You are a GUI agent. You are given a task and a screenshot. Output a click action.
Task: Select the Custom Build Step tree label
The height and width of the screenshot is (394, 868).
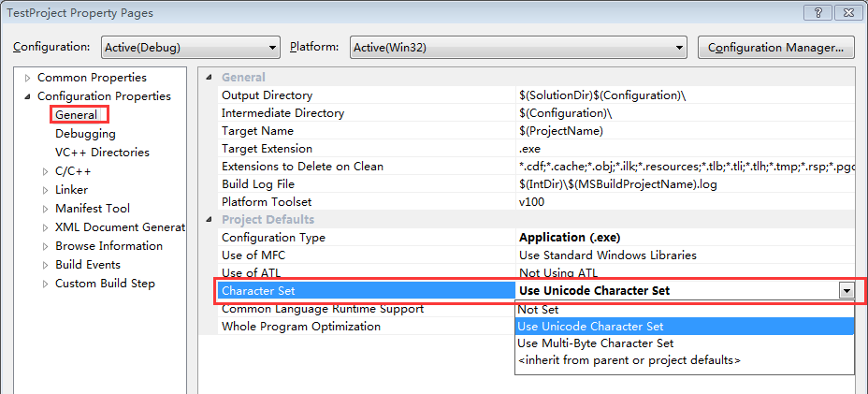(105, 284)
